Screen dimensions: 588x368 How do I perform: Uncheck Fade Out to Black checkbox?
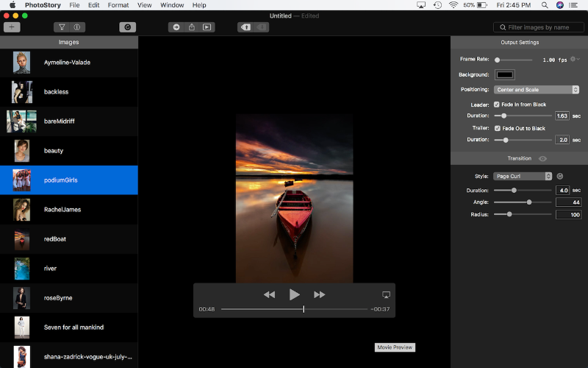pos(497,128)
